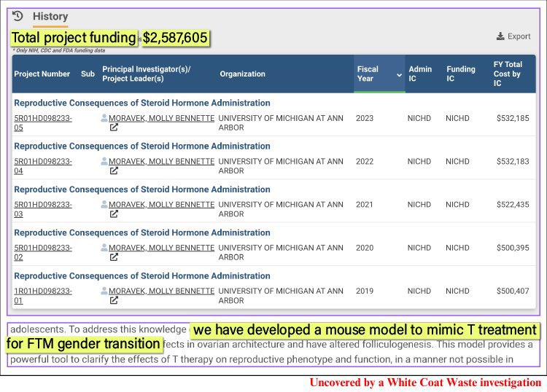This screenshot has height=392, width=547.
Task: Open the 2019 row project title link
Action: click(142, 275)
